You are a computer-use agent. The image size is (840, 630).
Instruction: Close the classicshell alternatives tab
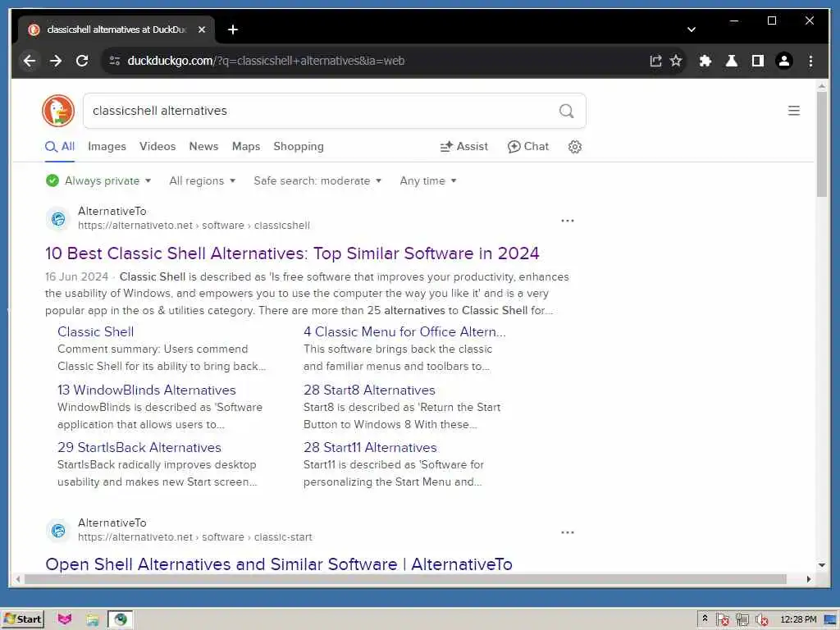coord(202,30)
